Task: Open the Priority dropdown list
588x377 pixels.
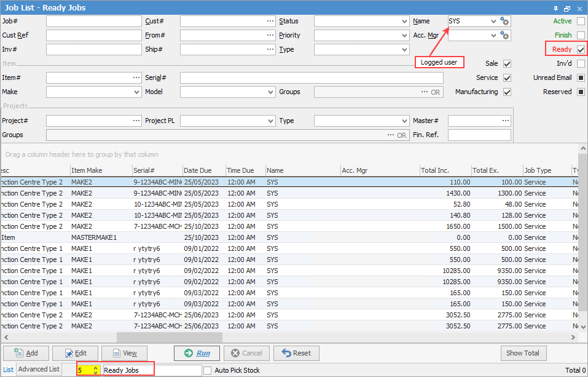Action: point(404,36)
